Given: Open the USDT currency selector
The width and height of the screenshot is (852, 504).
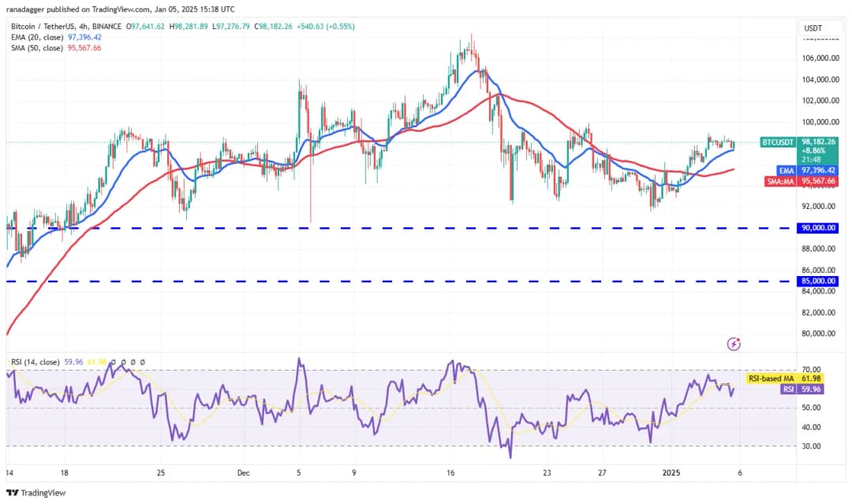Looking at the screenshot, I should [813, 28].
